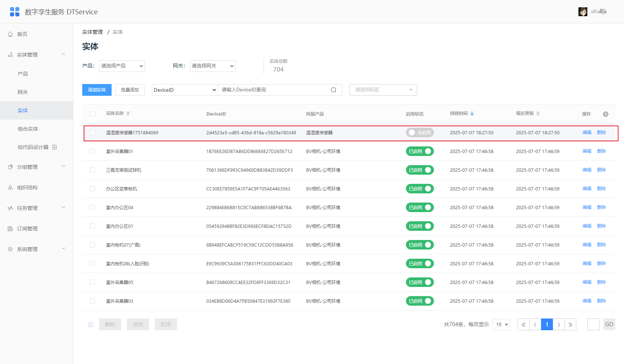
Task: Sort by 创建时间 column arrows
Action: [x=472, y=114]
